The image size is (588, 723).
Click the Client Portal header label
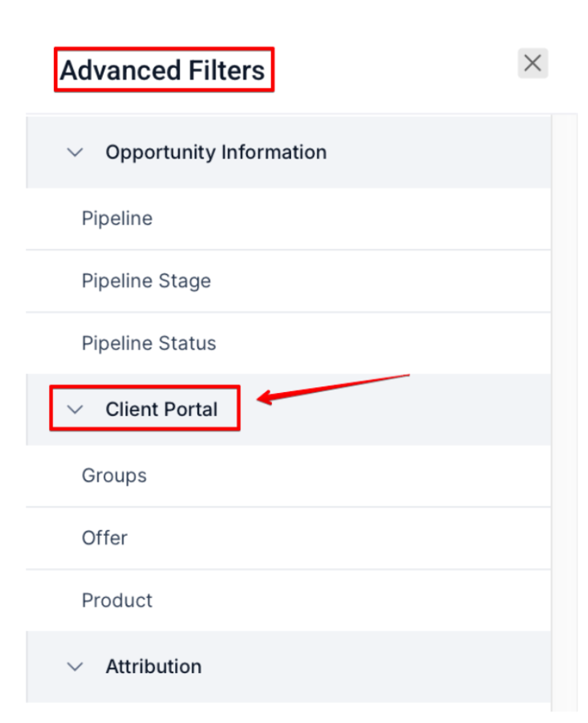pyautogui.click(x=162, y=410)
